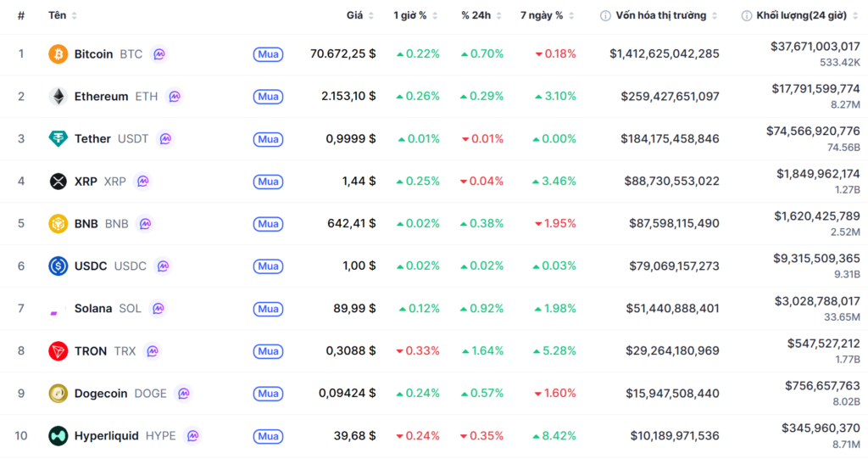This screenshot has width=868, height=459.
Task: Click Hyperliquid 7-day change 8.42%
Action: tap(554, 436)
